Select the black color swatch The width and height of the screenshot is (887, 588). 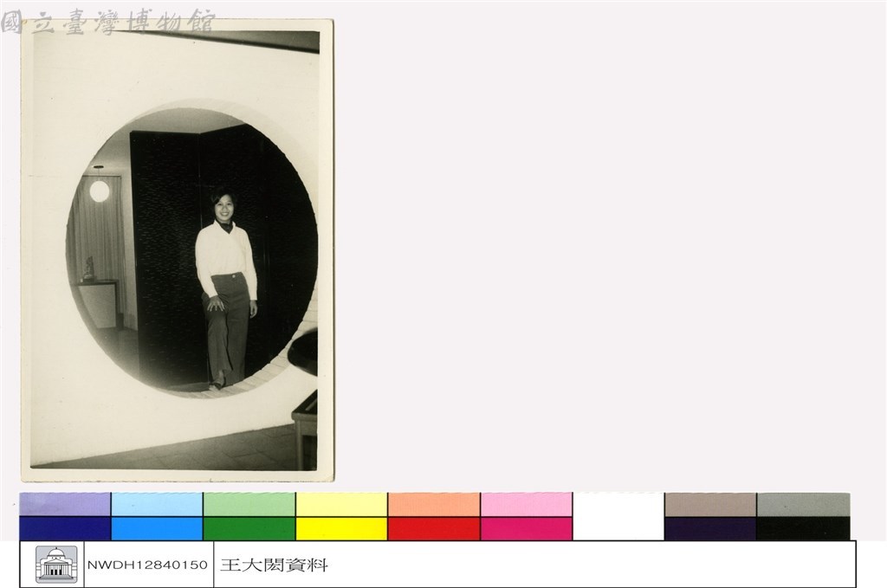[803, 528]
